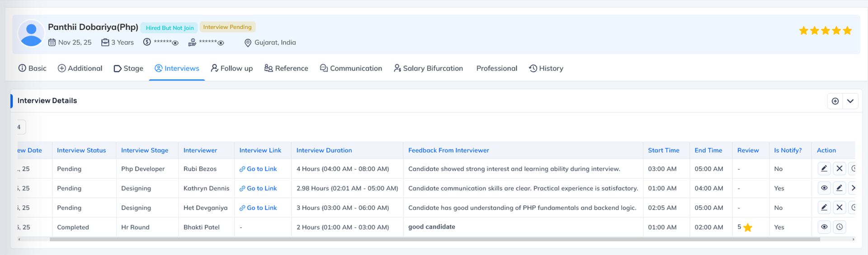Cancel Het Devganiya interview with X icon
The image size is (868, 255).
pyautogui.click(x=840, y=207)
